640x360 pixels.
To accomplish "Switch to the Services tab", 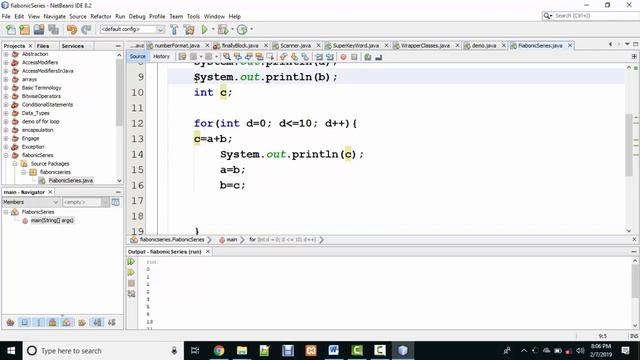I will click(73, 46).
